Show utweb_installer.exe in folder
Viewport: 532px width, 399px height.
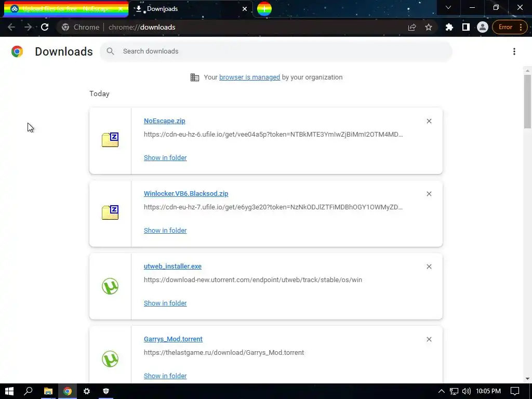pos(165,303)
